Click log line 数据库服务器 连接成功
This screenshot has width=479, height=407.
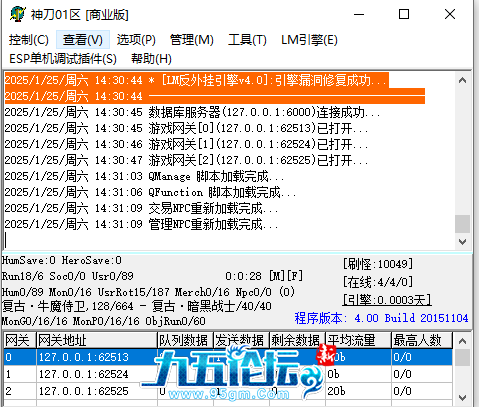tap(192, 112)
